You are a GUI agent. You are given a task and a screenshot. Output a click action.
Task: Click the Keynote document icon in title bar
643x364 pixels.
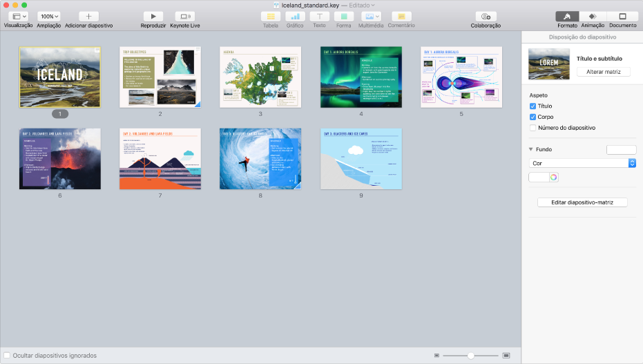click(x=276, y=6)
